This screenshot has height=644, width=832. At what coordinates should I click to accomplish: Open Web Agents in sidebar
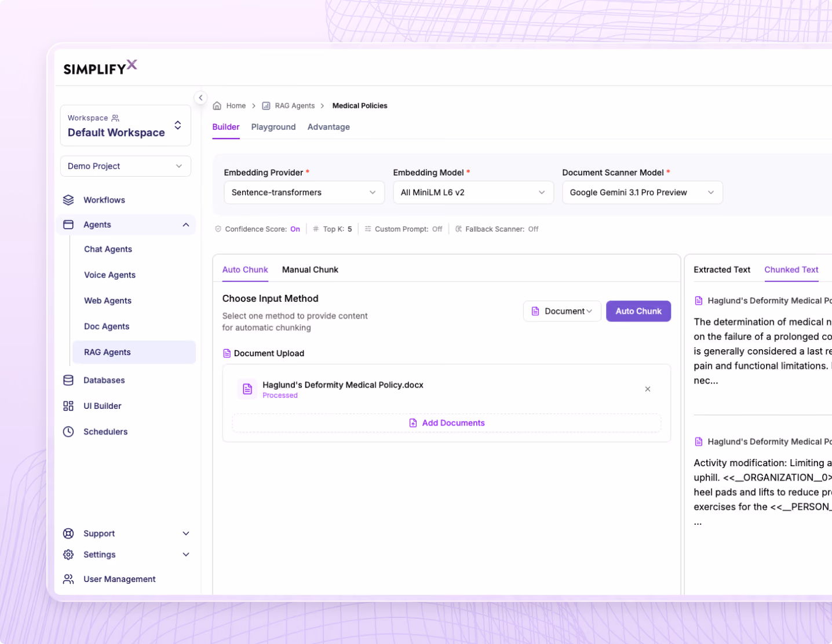(108, 301)
